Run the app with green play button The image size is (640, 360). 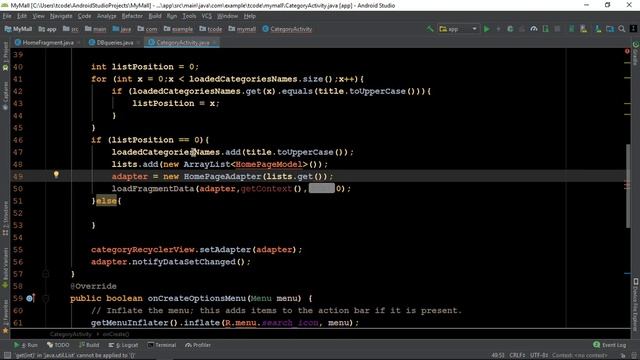pyautogui.click(x=487, y=29)
